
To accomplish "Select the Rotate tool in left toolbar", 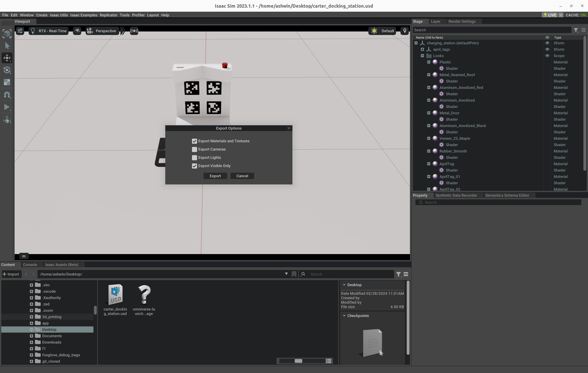I will pos(7,70).
